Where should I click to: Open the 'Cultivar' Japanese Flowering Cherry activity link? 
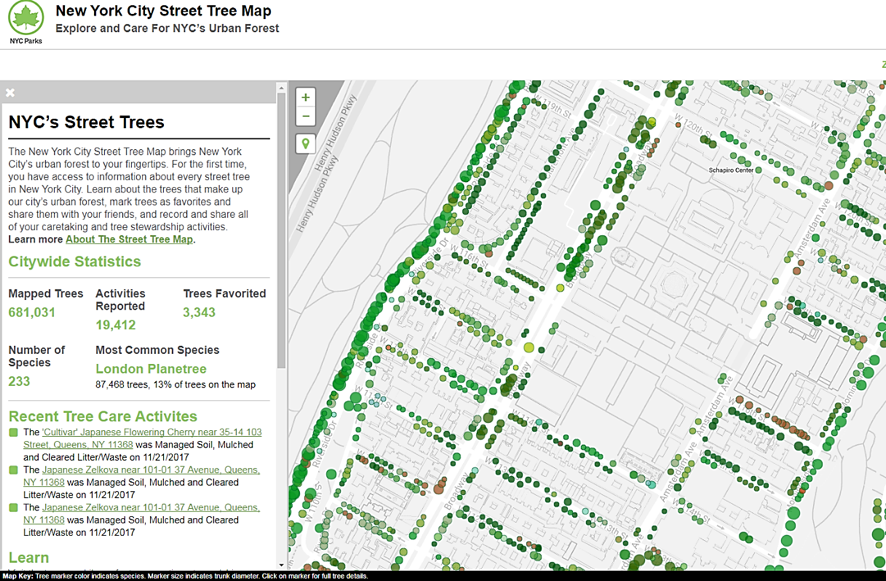click(x=142, y=438)
